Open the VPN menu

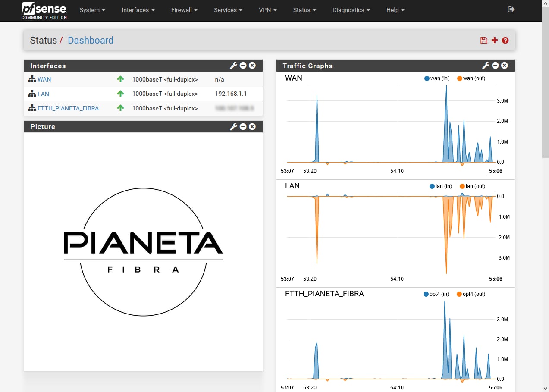[267, 10]
